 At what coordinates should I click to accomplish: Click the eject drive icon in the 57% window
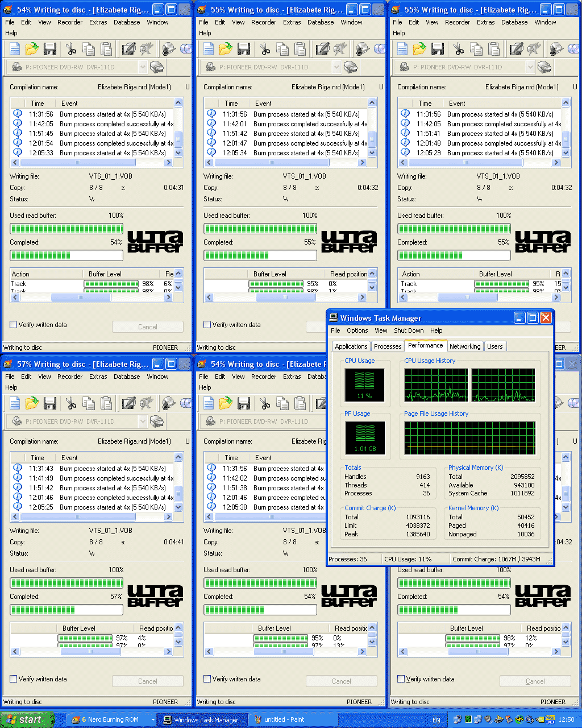tap(157, 421)
